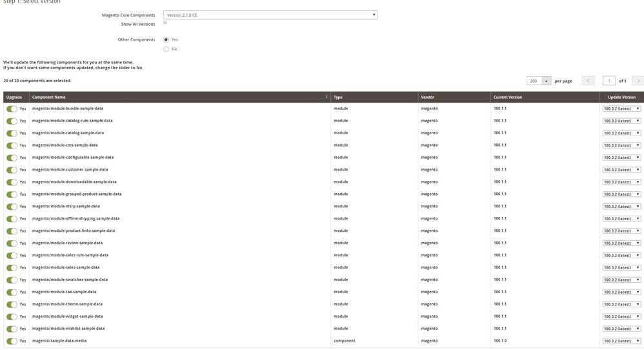Click the Upgrade column header

(x=16, y=98)
